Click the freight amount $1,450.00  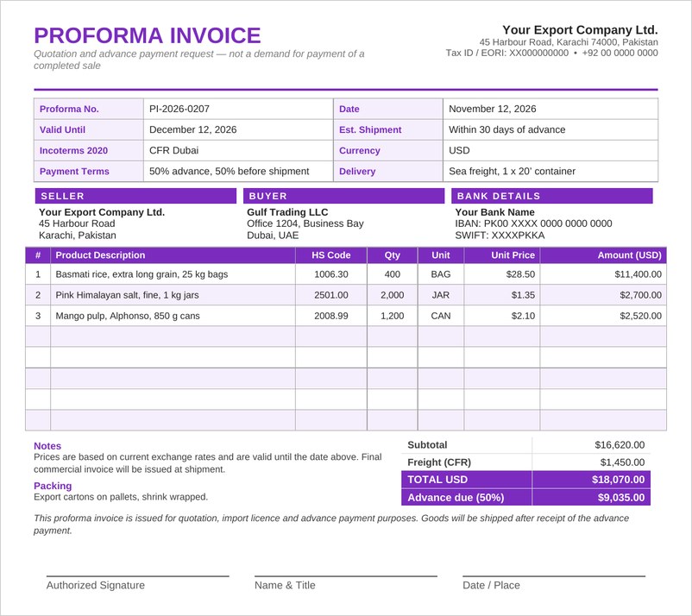point(622,462)
